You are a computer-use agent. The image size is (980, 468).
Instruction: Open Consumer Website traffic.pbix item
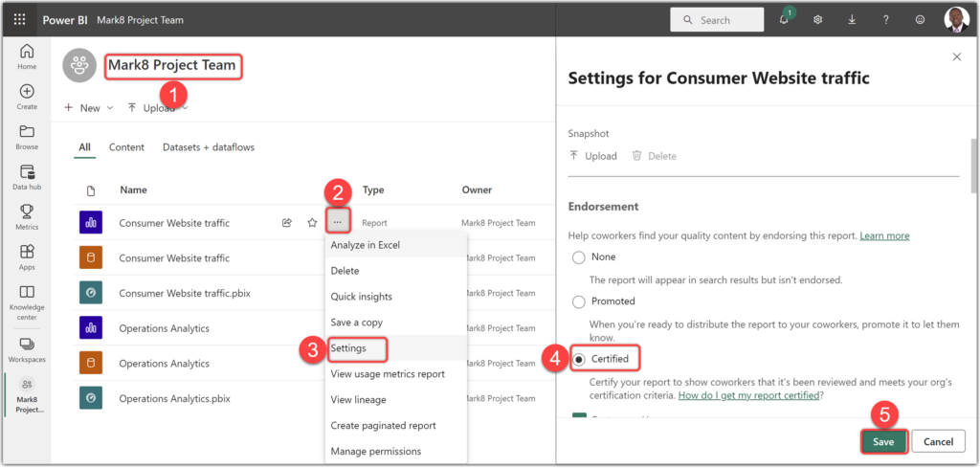point(185,293)
